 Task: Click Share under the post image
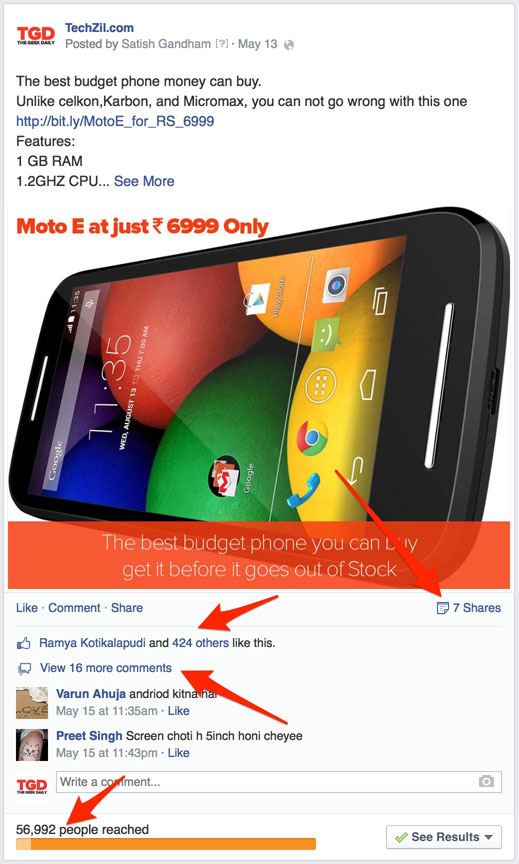tap(127, 608)
